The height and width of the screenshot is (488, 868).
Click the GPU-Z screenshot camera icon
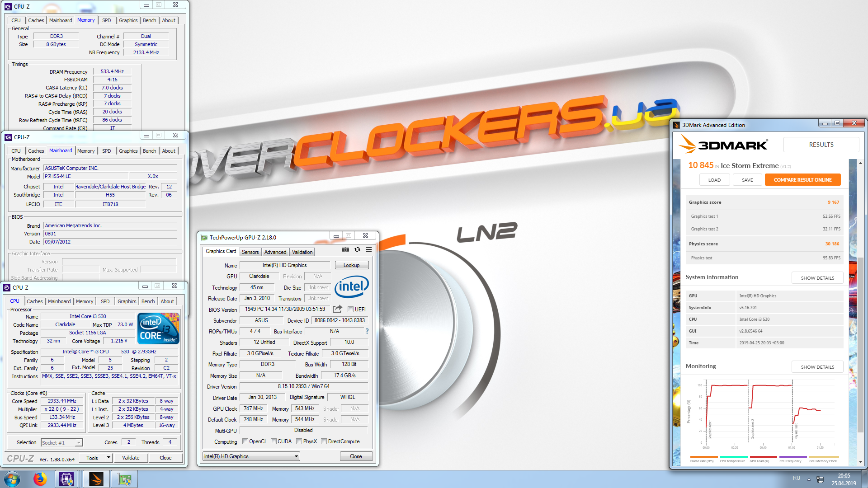345,249
